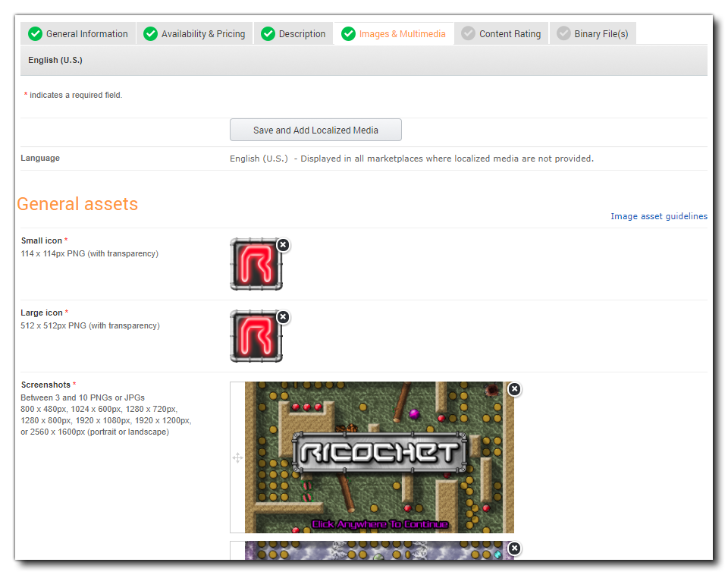Viewport: 728px width, 575px height.
Task: Remove the large icon image
Action: (283, 317)
